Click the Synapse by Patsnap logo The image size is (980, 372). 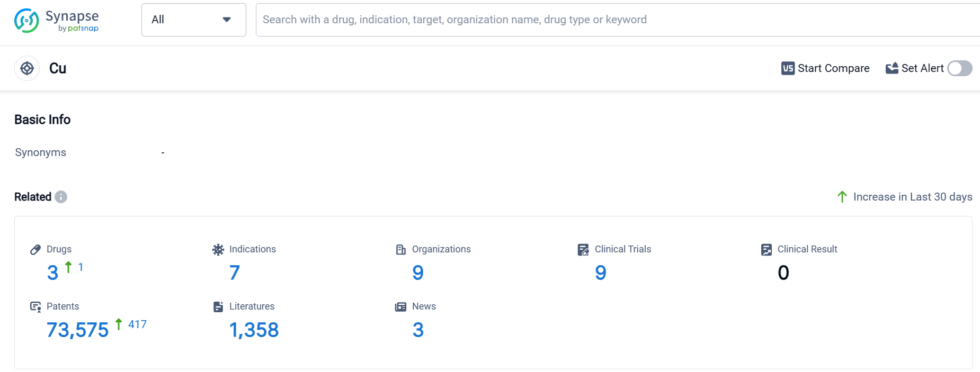pyautogui.click(x=56, y=21)
